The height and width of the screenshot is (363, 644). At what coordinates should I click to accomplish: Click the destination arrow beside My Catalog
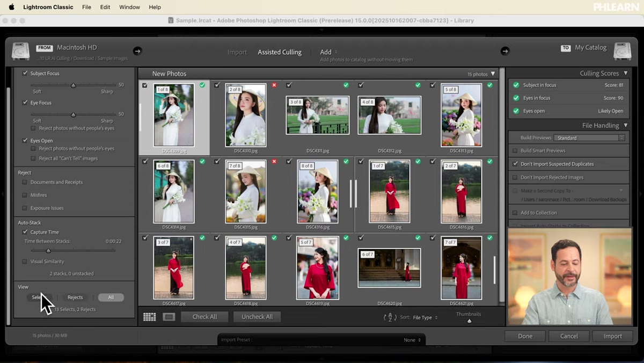(x=504, y=51)
